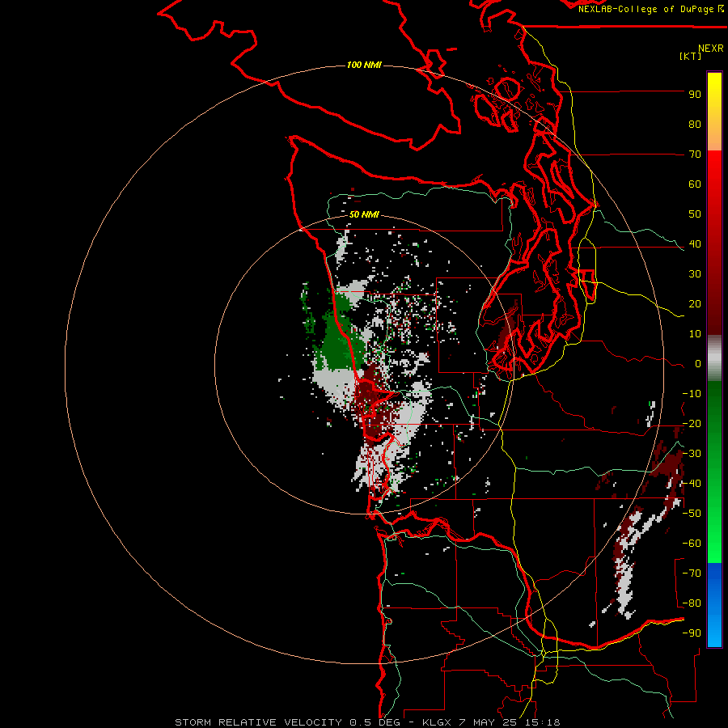Click the 70 value on the color scale
The image size is (728, 728).
695,154
